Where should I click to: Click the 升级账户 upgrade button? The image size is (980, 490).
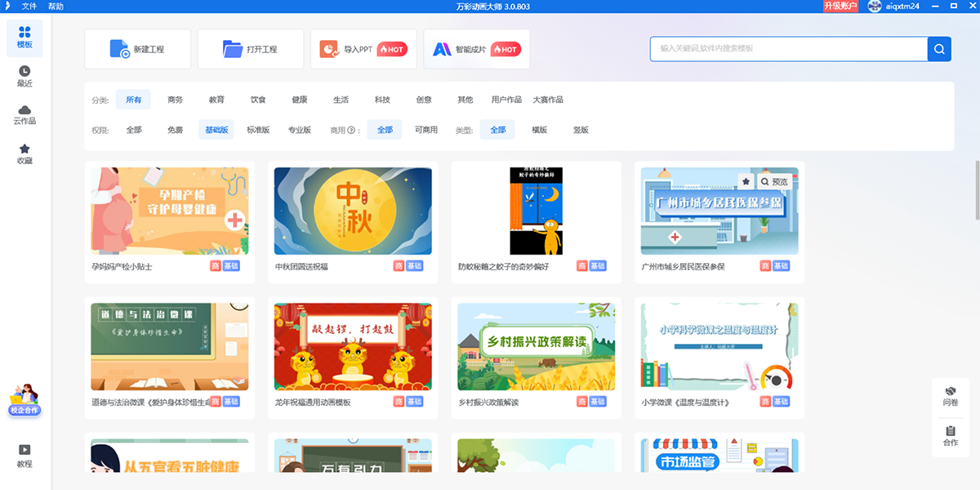(x=840, y=7)
